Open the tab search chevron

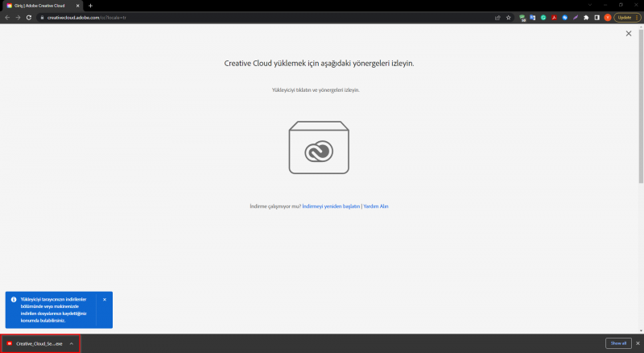coord(590,5)
